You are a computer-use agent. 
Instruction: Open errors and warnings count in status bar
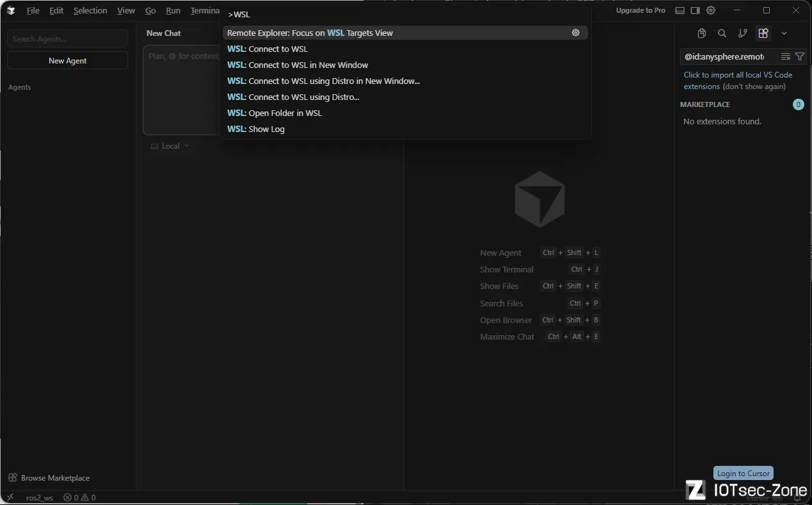(x=79, y=497)
